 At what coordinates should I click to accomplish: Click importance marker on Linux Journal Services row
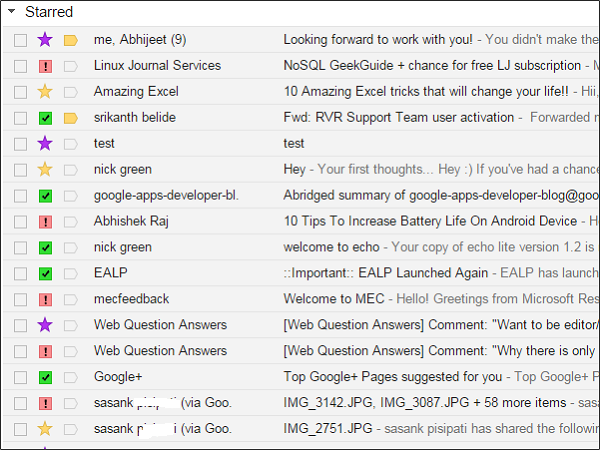[x=71, y=66]
